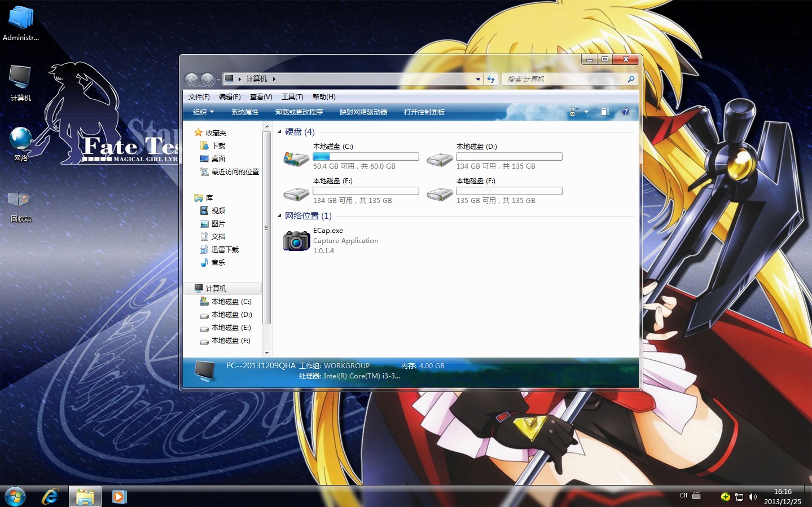The width and height of the screenshot is (812, 507).
Task: Click the navigation pane scroll up arrow
Action: click(267, 127)
